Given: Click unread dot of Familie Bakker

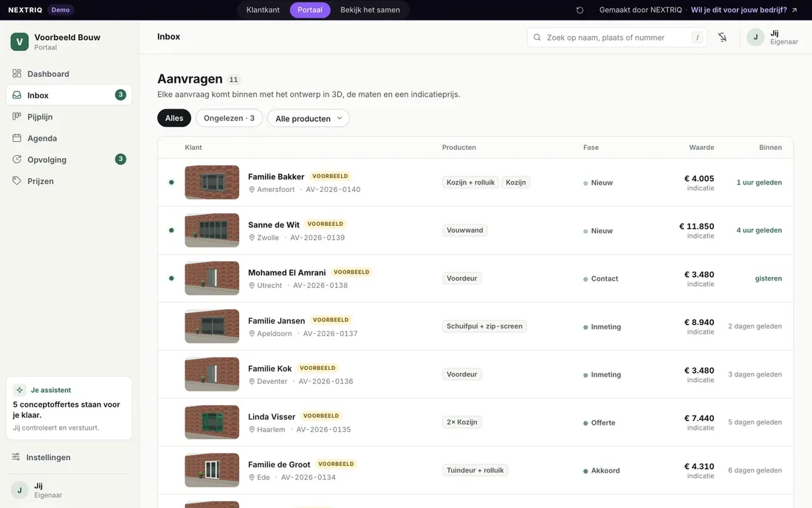Looking at the screenshot, I should point(171,182).
